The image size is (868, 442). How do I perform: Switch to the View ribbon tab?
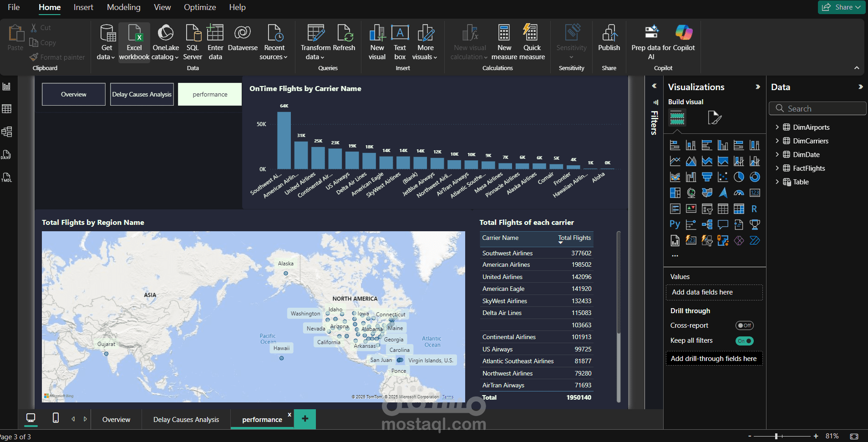(162, 7)
